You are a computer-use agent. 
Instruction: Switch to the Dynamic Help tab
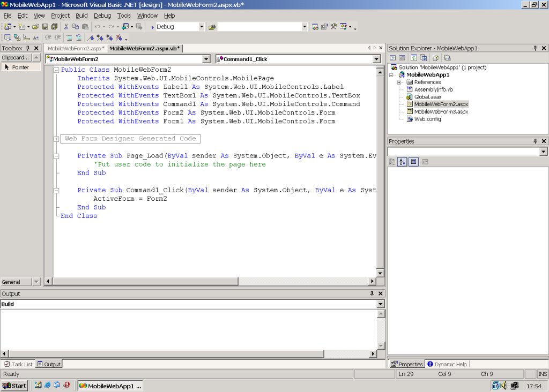[447, 364]
